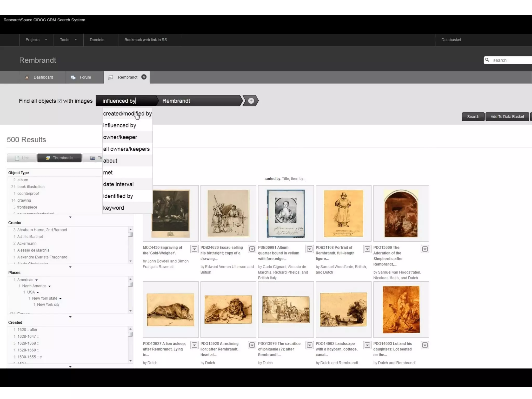
Task: Collapse the North America tree node
Action: [50, 286]
